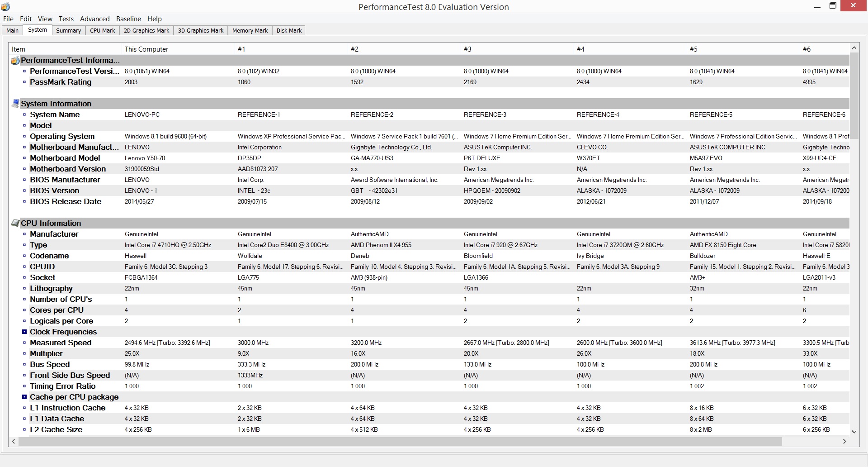The height and width of the screenshot is (467, 868).
Task: Open the Tests menu
Action: 66,19
